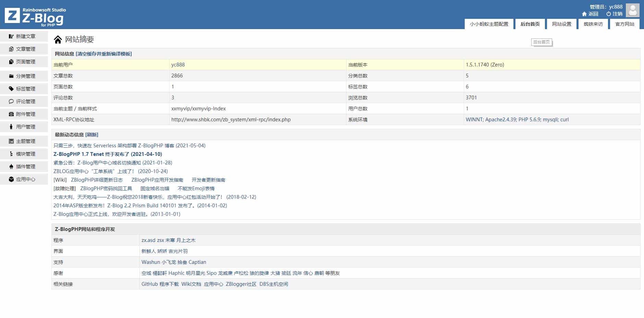Click the Wiki文档 link
644x318 pixels.
point(191,284)
